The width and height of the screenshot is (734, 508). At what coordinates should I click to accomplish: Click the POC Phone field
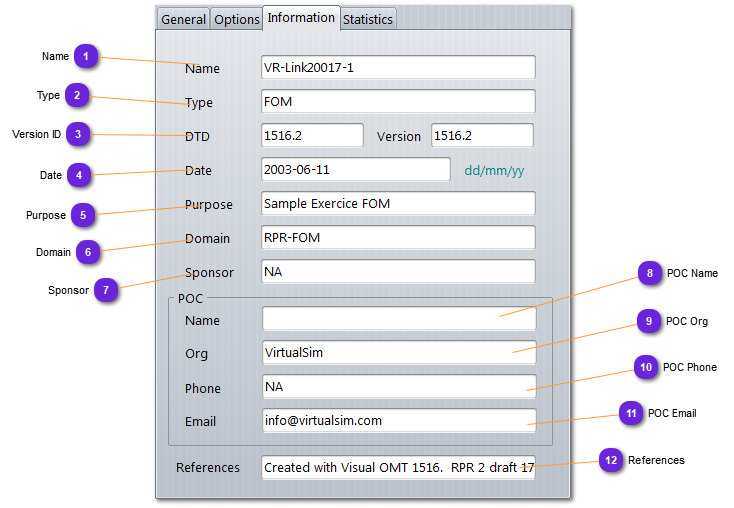click(x=398, y=387)
